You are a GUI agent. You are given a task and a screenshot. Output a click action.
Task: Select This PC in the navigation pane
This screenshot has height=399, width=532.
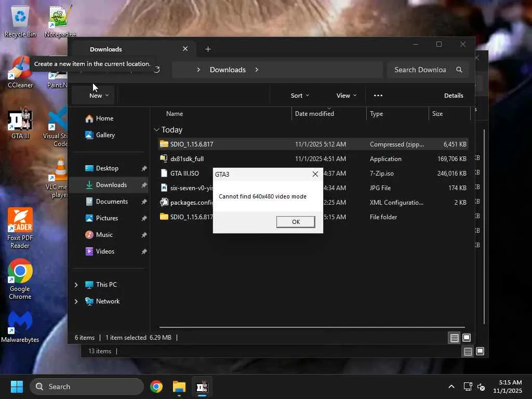tap(106, 285)
